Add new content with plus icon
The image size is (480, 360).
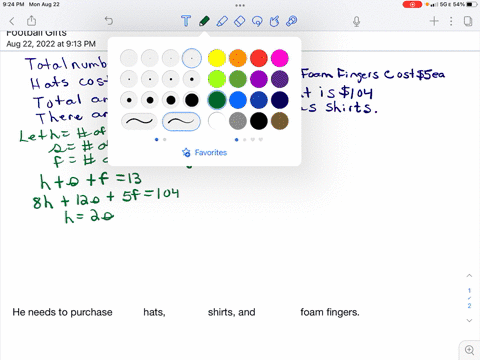434,21
